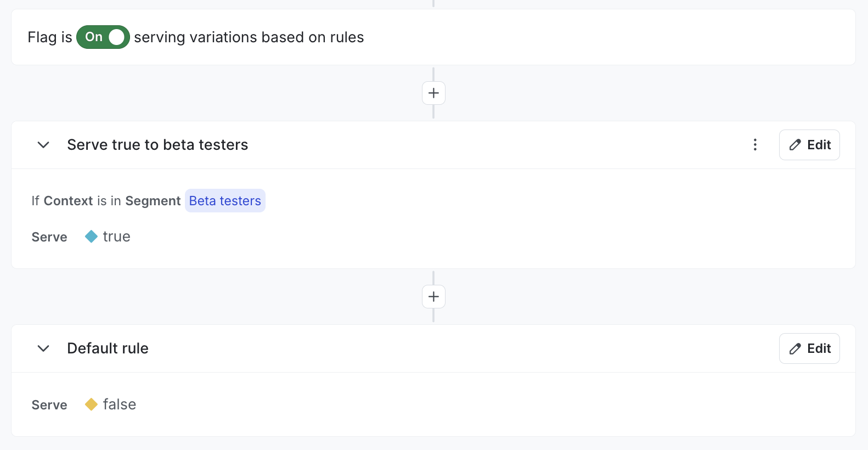The image size is (868, 450).
Task: Edit the Serve true to beta testers rule
Action: point(809,144)
